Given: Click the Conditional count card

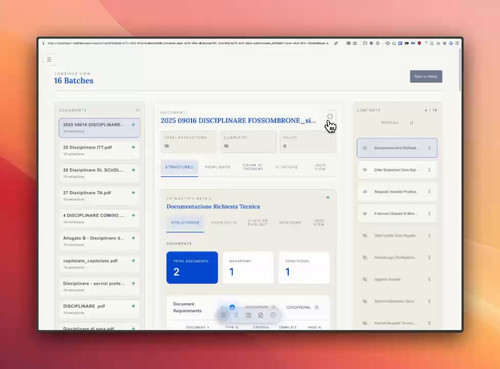Looking at the screenshot, I should [x=304, y=268].
